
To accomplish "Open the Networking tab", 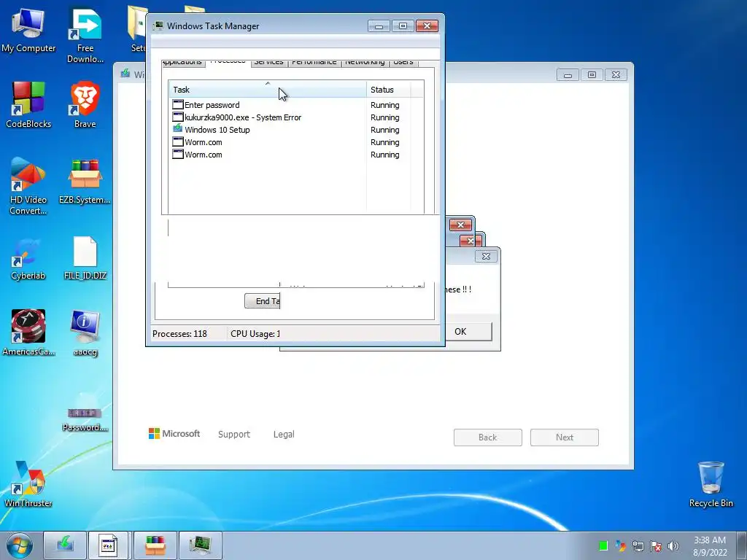I will click(x=365, y=63).
